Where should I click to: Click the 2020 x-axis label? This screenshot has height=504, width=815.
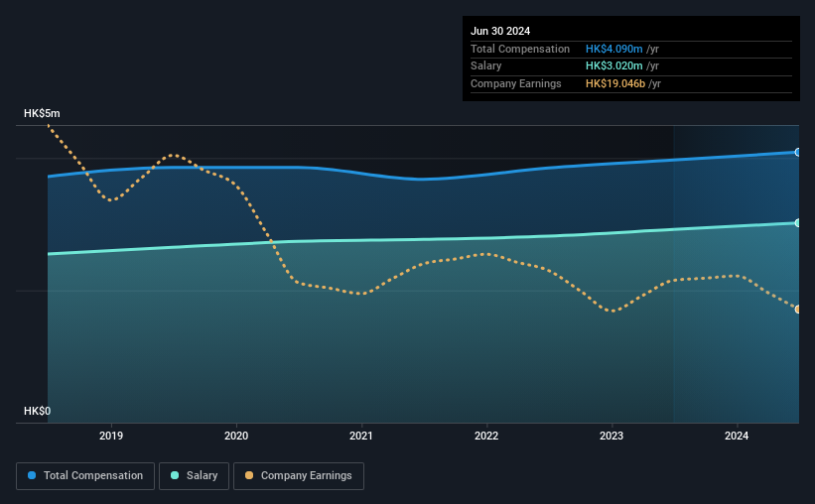click(x=236, y=436)
